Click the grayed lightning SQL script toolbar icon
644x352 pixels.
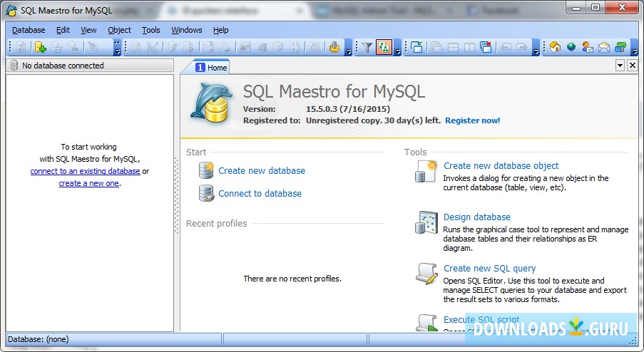(173, 47)
